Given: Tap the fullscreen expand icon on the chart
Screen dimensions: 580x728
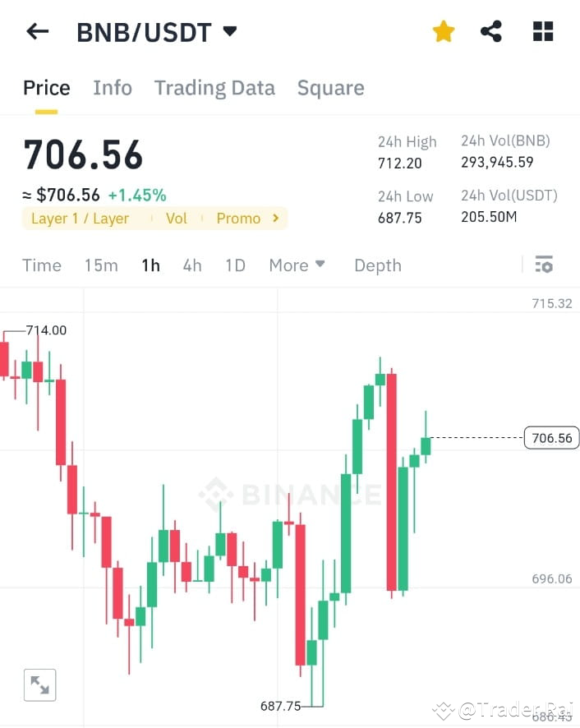Looking at the screenshot, I should point(39,684).
